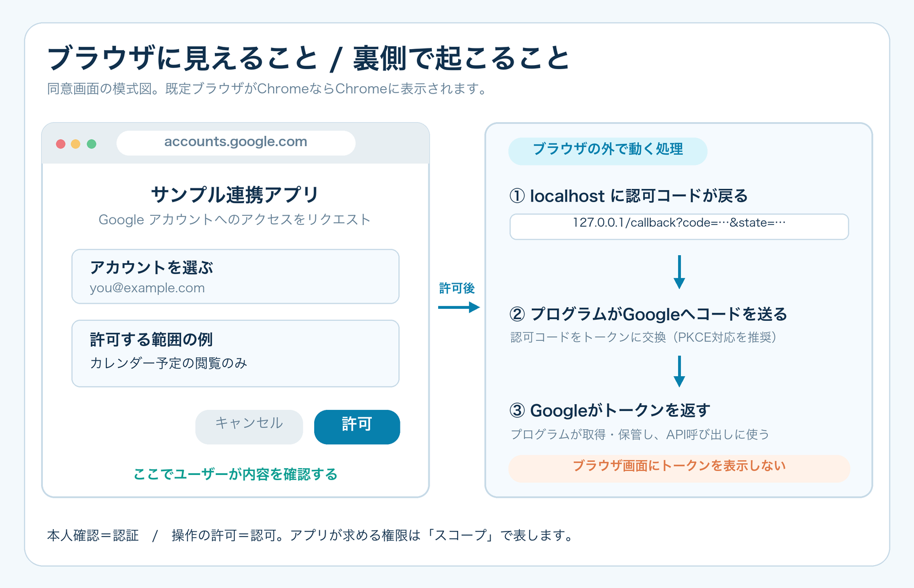Click the you@example.com email text

pyautogui.click(x=147, y=288)
